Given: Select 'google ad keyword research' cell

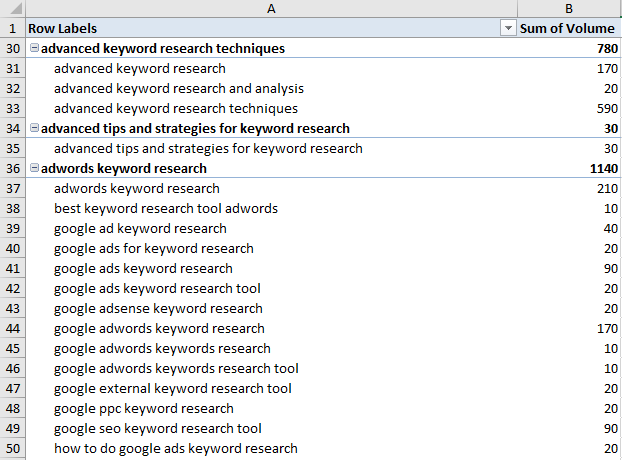Looking at the screenshot, I should [271, 228].
